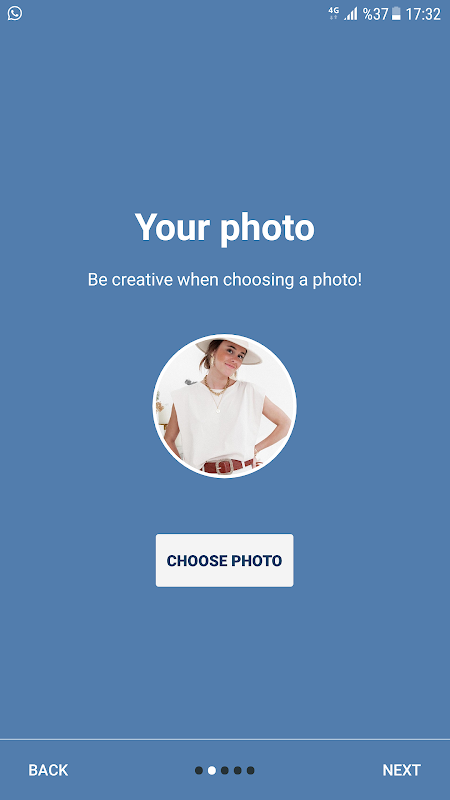
Task: Select the fifth page indicator dot
Action: (251, 770)
